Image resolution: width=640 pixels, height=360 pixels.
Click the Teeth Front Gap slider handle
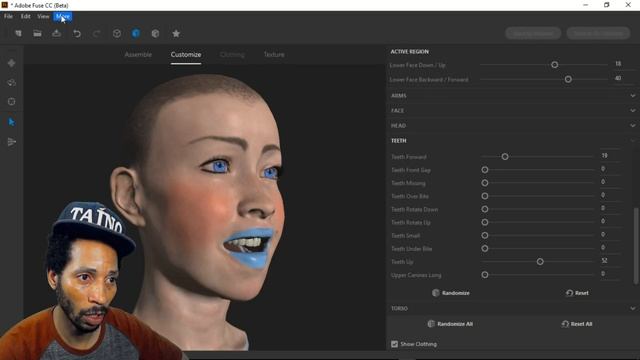(484, 169)
